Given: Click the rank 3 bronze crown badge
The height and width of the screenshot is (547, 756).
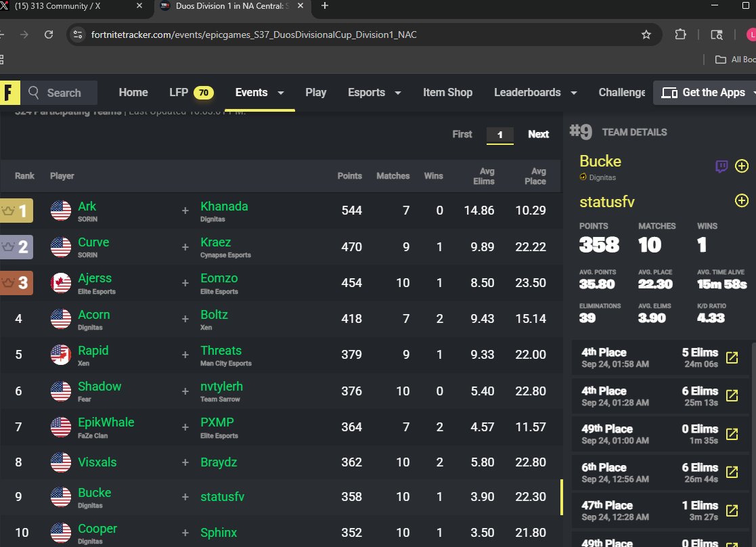Looking at the screenshot, I should pyautogui.click(x=16, y=283).
